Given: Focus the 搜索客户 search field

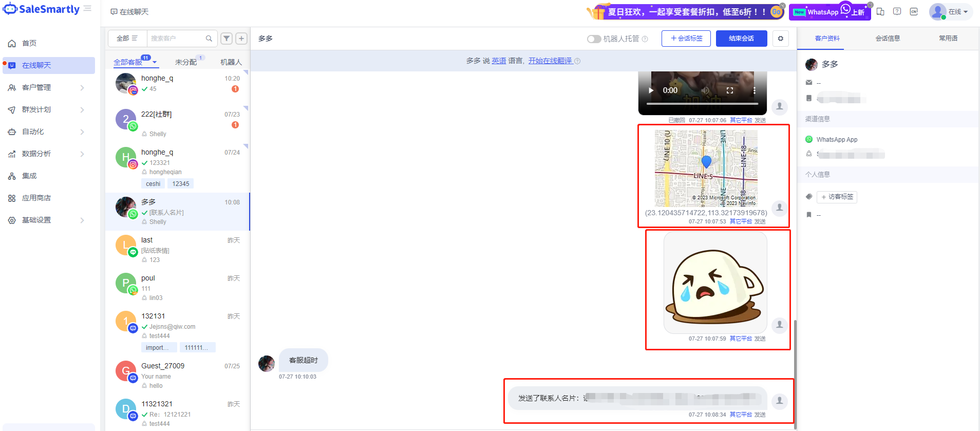Looking at the screenshot, I should [176, 39].
